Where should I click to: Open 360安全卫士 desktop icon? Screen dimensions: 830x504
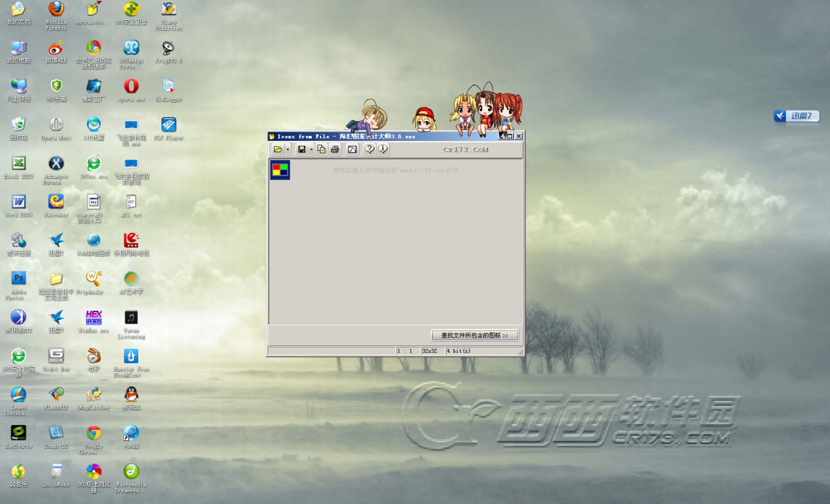131,13
